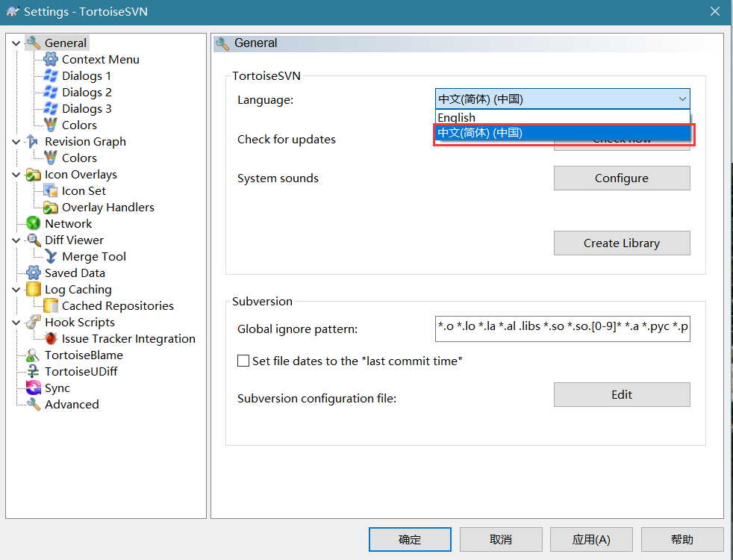Choose English from the language list
Screen dimensions: 733x560
tap(562, 117)
